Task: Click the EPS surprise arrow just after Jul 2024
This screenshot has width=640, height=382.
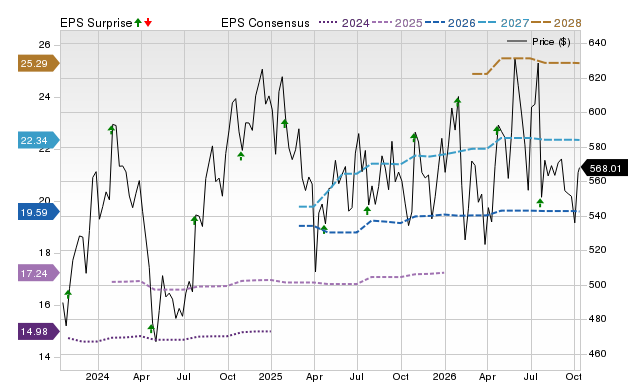Action: [x=195, y=220]
